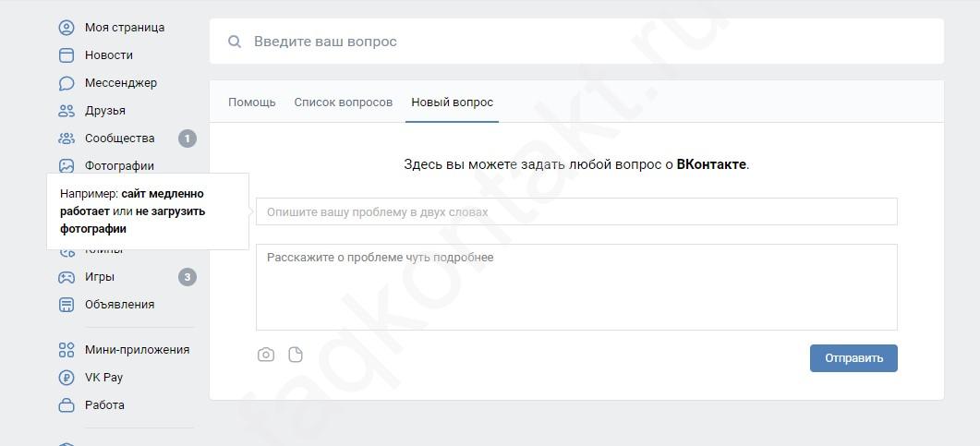Image resolution: width=980 pixels, height=446 pixels.
Task: Select the Новый вопрос tab
Action: pos(452,102)
